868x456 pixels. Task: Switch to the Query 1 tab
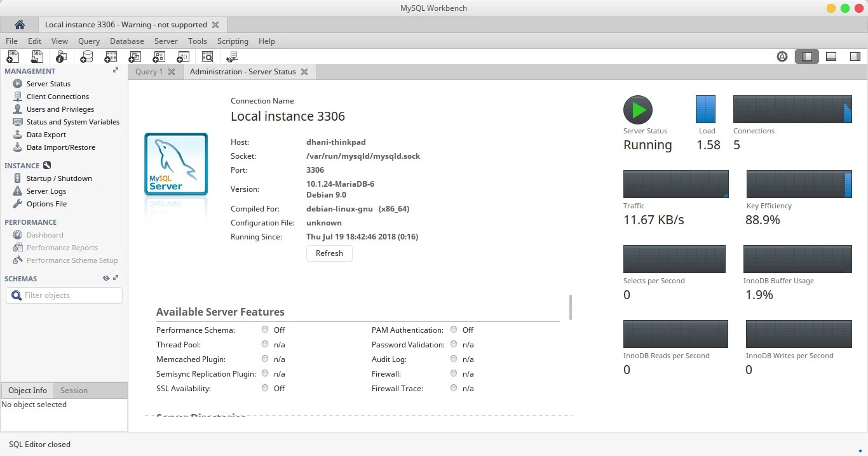pyautogui.click(x=149, y=72)
